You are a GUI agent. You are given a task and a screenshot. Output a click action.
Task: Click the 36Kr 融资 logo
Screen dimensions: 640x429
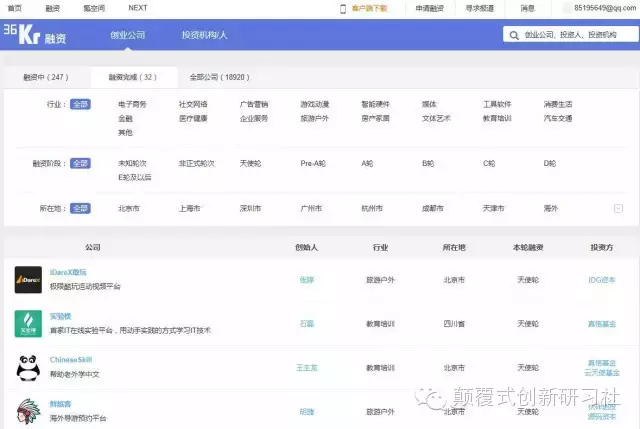click(35, 34)
